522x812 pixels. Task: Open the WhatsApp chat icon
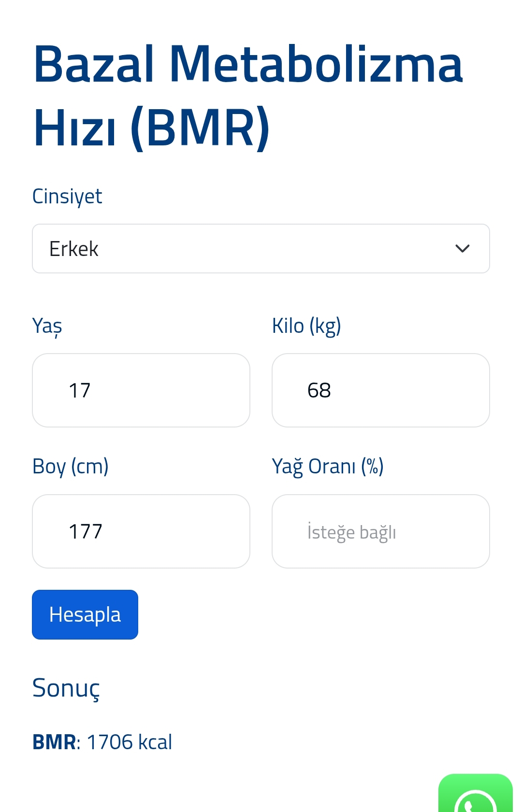point(476,795)
